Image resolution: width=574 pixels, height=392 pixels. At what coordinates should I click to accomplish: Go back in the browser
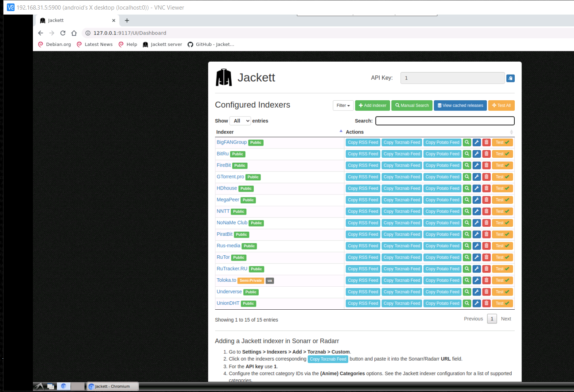click(41, 33)
